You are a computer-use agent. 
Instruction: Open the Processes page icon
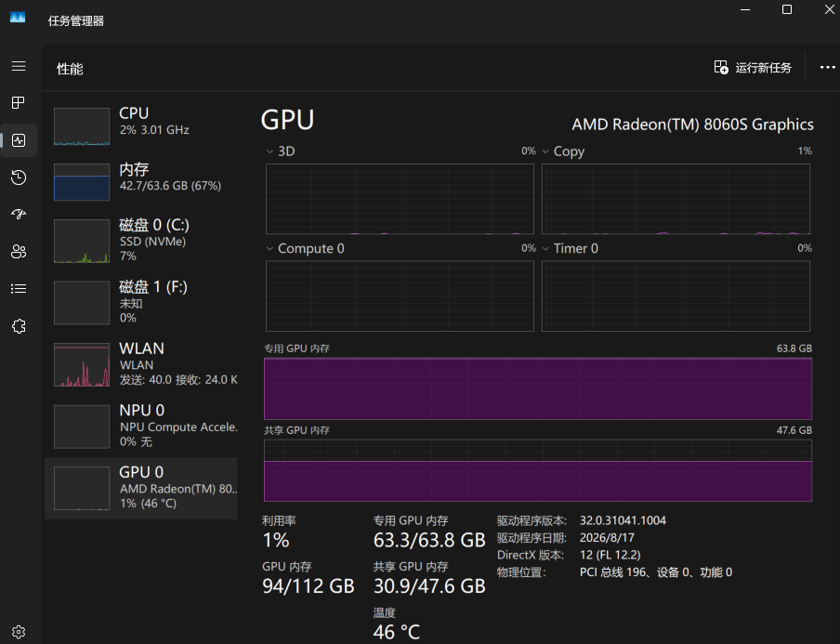coord(19,103)
